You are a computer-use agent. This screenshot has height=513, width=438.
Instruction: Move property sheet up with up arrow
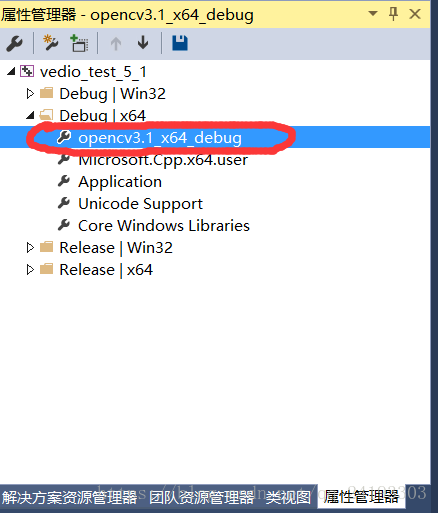tap(116, 43)
